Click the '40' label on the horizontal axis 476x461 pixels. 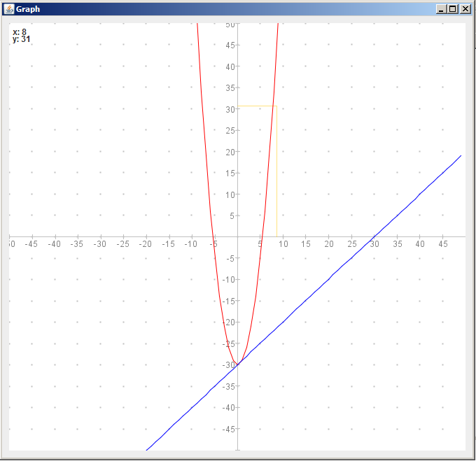[x=420, y=244]
